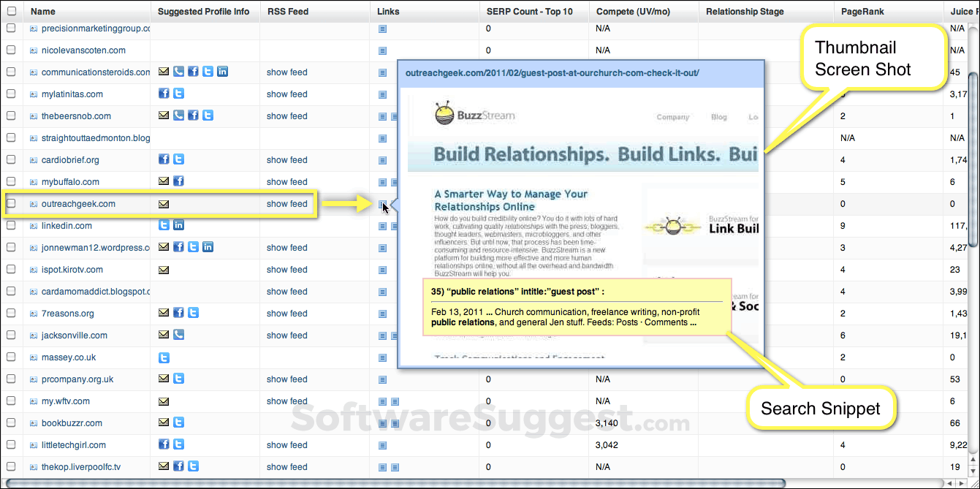Select the checkbox on the outreachgeek.com row
Image resolution: width=980 pixels, height=489 pixels.
coord(10,204)
